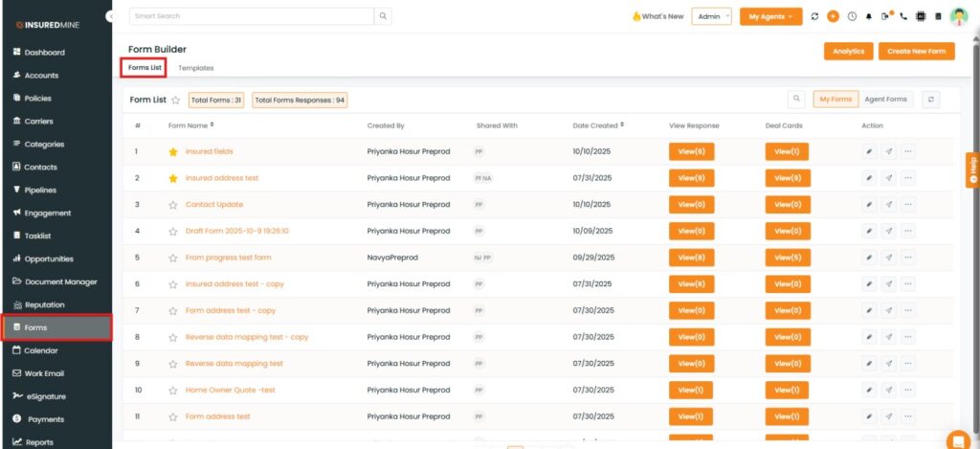The width and height of the screenshot is (980, 449).
Task: Click the send icon for Contact Update form
Action: point(888,204)
